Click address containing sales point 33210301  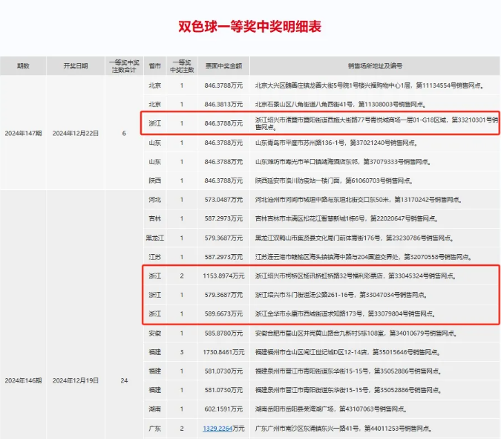click(376, 123)
